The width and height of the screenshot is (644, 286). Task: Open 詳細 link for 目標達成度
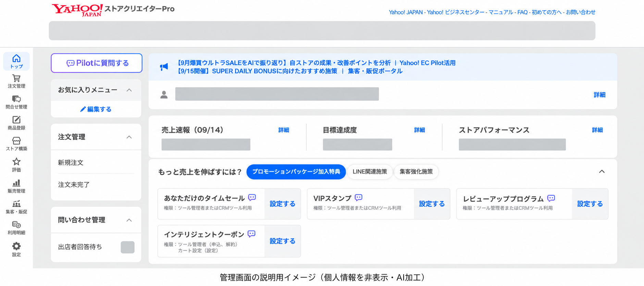(x=420, y=130)
